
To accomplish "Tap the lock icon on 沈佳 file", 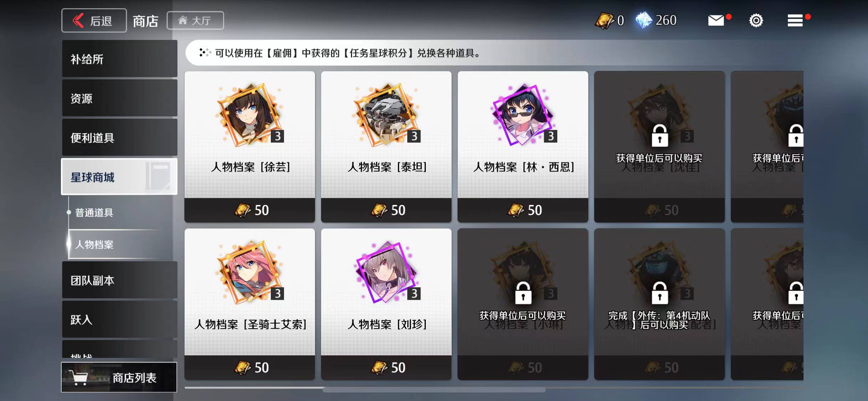I will 659,136.
